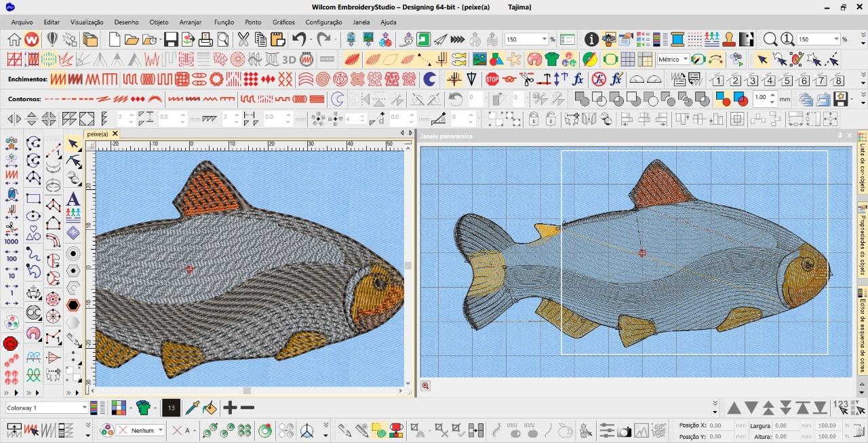Open the Métrico units dropdown
The height and width of the screenshot is (443, 868).
(x=686, y=60)
